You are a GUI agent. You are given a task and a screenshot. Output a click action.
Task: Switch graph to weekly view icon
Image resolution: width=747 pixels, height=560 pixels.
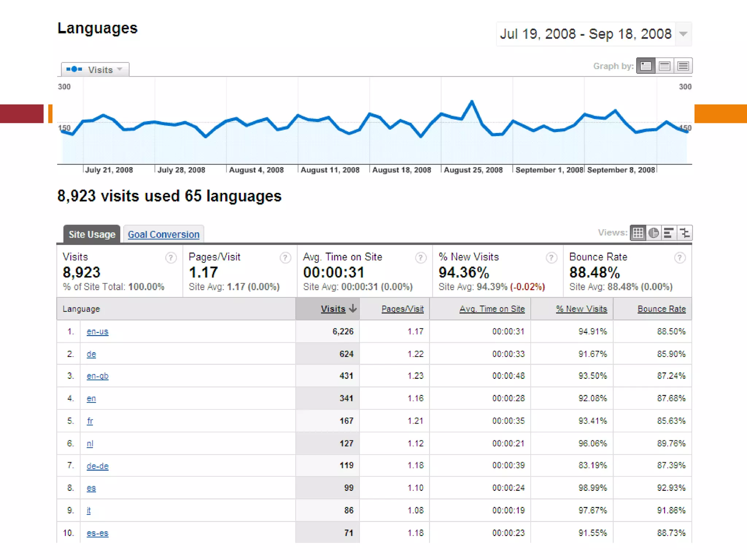665,66
